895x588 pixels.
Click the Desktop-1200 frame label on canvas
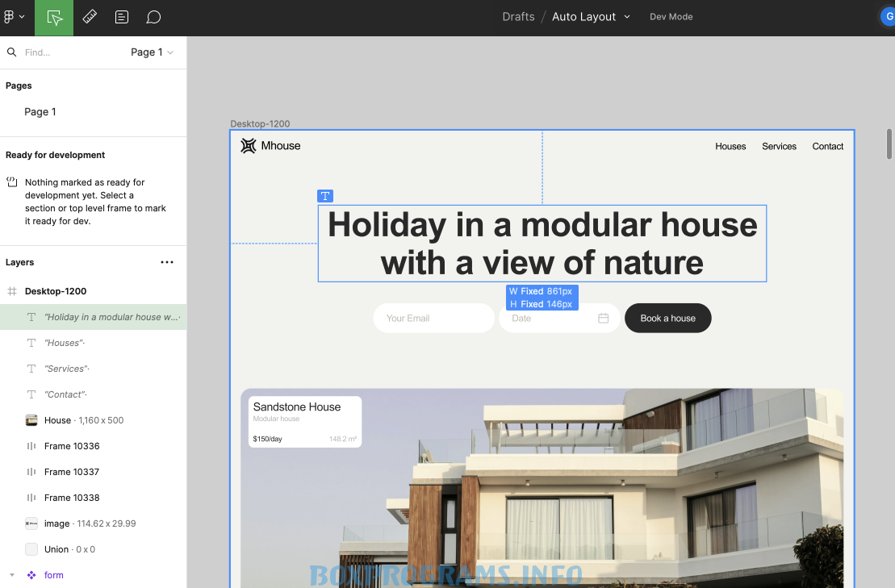tap(260, 123)
